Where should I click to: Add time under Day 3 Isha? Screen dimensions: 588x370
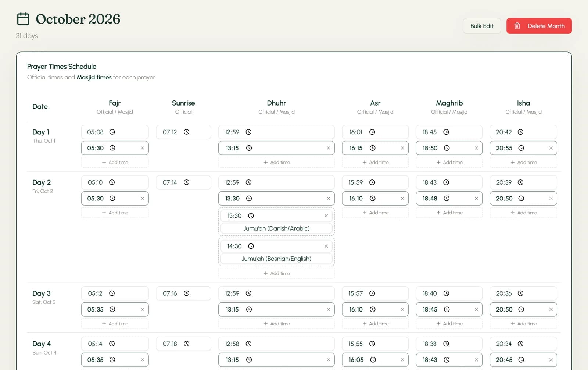point(523,324)
